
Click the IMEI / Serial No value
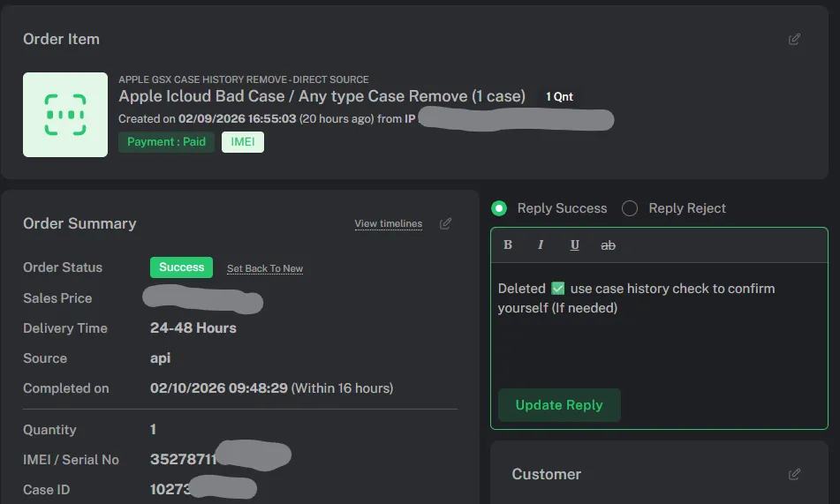click(184, 460)
